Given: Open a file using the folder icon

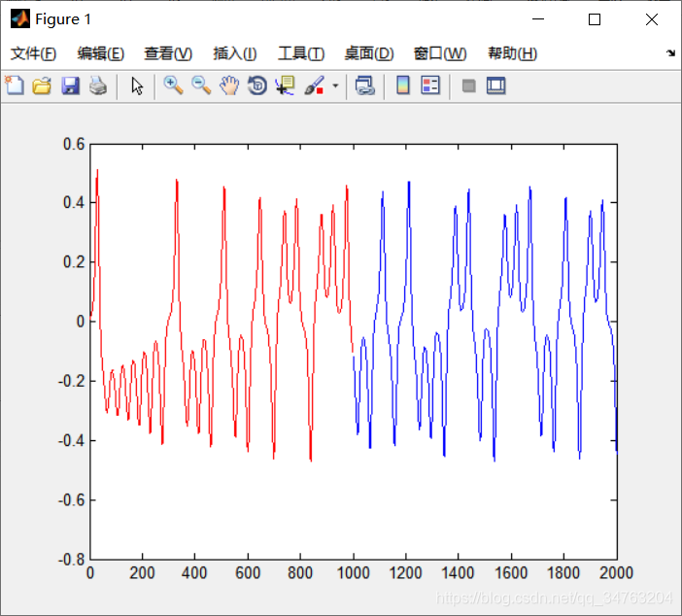Looking at the screenshot, I should tap(42, 86).
